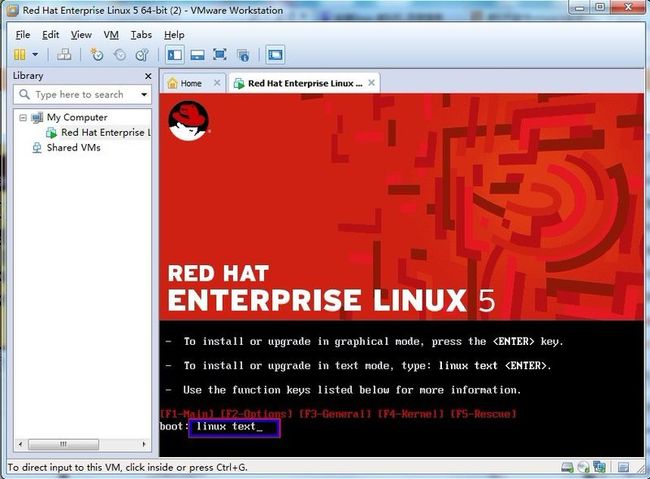Open the Snapshot Manager icon
Viewport: 650px width, 479px height.
click(142, 55)
